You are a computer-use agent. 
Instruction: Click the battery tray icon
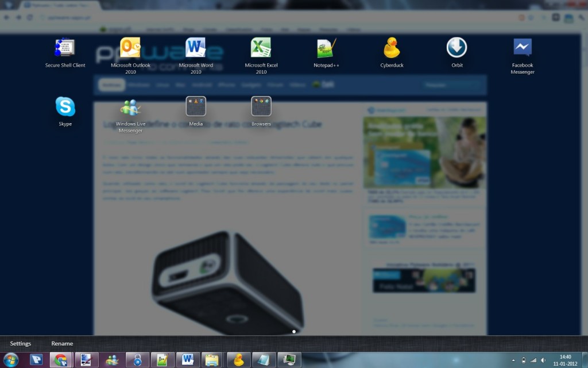point(524,361)
